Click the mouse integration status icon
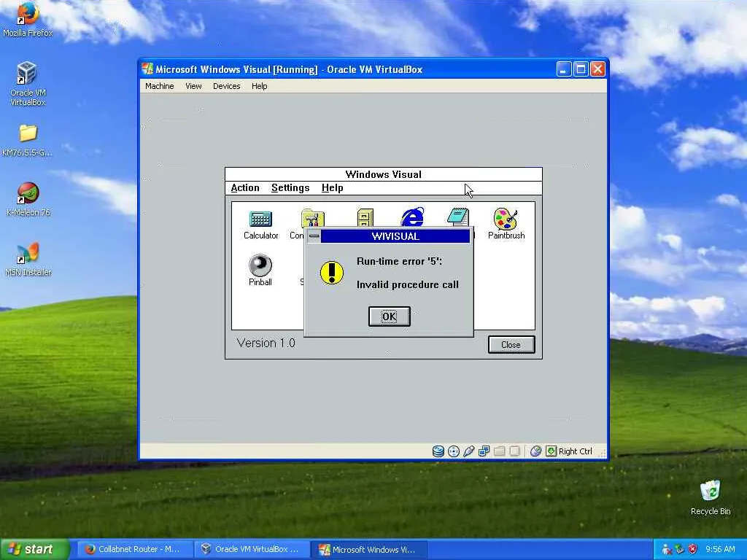Screen dimensions: 747x560 point(535,451)
